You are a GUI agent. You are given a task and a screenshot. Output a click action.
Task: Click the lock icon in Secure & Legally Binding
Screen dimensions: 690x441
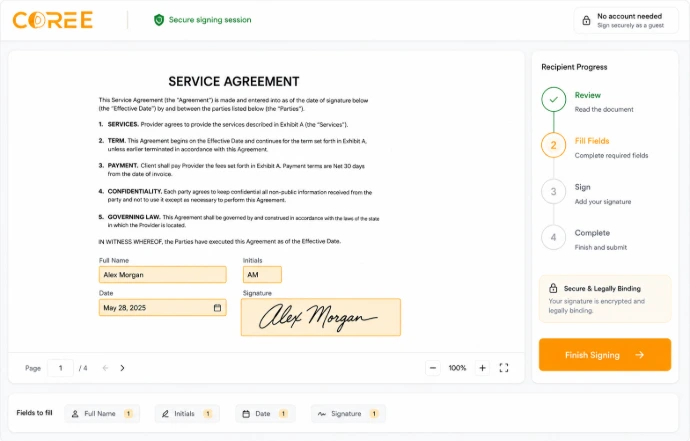553,288
